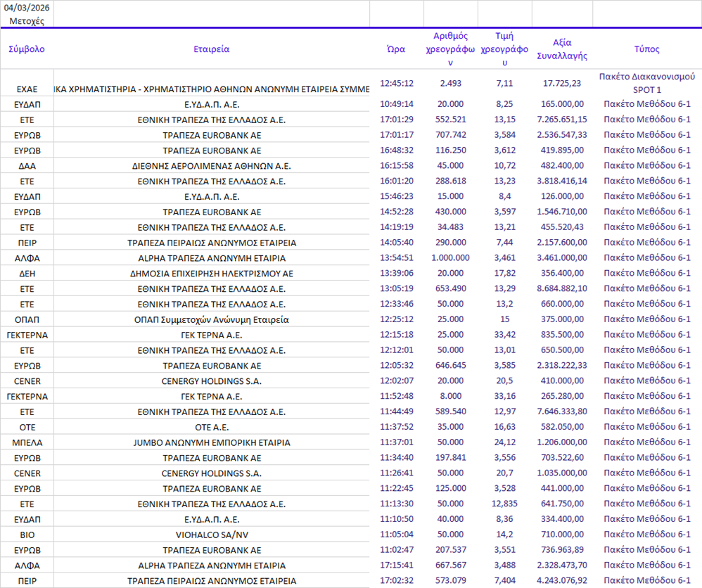This screenshot has width=702, height=588.
Task: Click quantity 589.540
Action: click(x=450, y=411)
